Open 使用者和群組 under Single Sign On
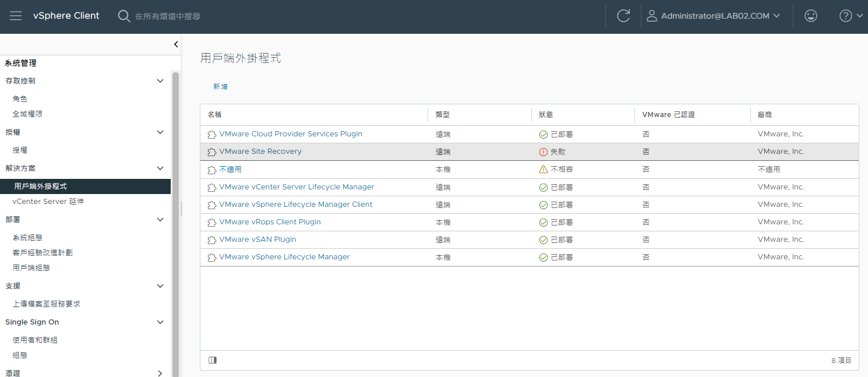The image size is (868, 377). pos(35,340)
